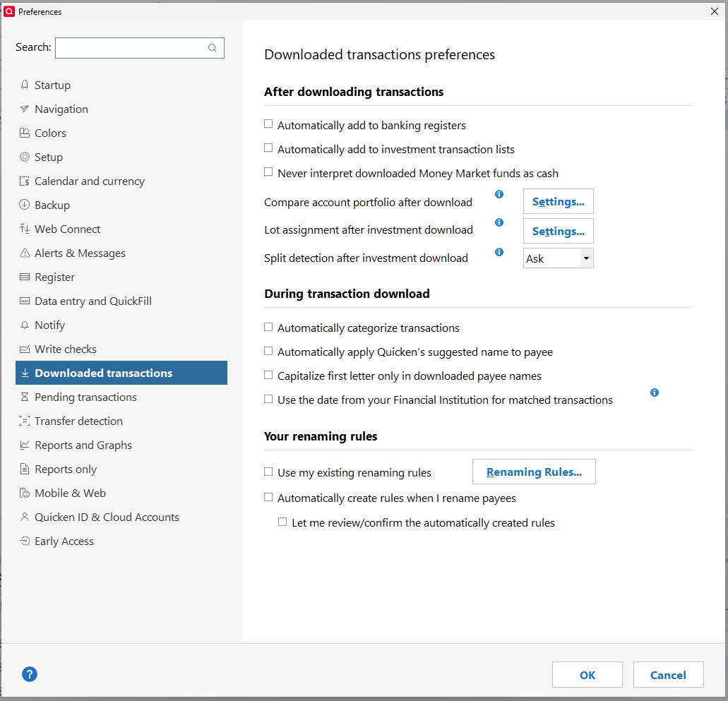Check Automatically create rules when I rename payees
The height and width of the screenshot is (701, 728).
268,497
